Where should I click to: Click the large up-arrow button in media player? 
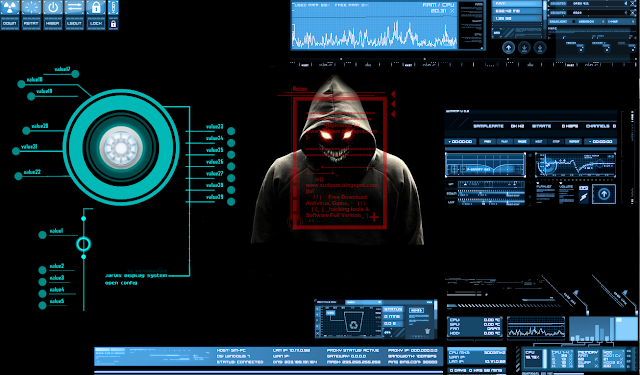pos(604,194)
